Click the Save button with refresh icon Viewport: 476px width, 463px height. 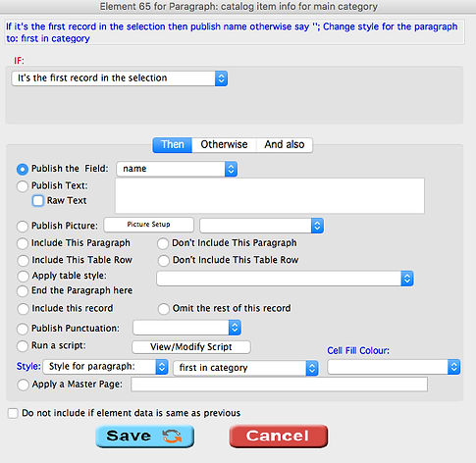click(145, 437)
